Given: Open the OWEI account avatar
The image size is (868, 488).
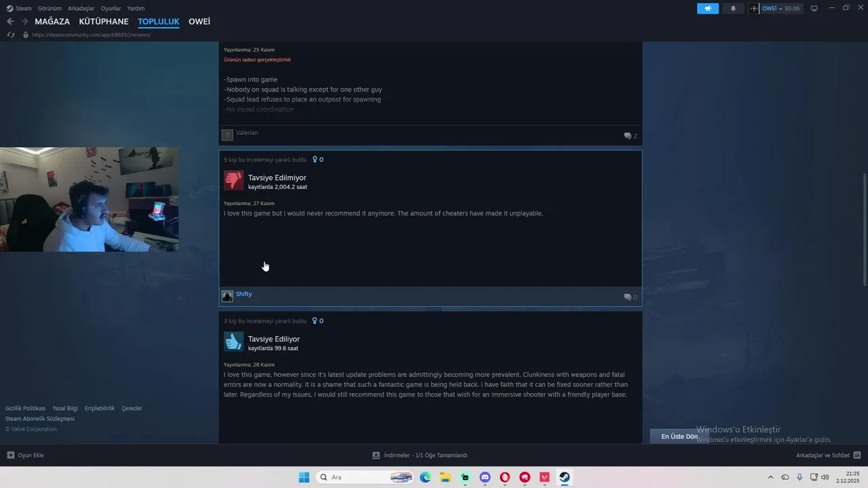Looking at the screenshot, I should pyautogui.click(x=754, y=8).
